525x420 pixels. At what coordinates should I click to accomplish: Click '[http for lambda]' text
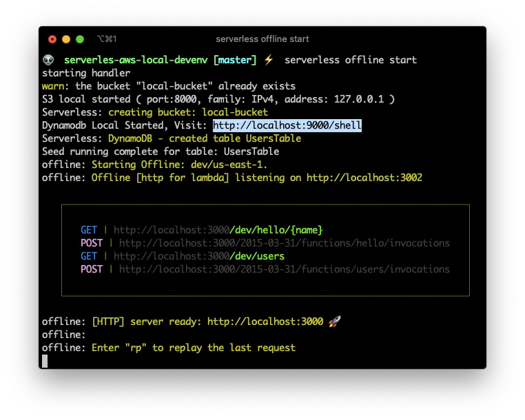click(x=183, y=178)
